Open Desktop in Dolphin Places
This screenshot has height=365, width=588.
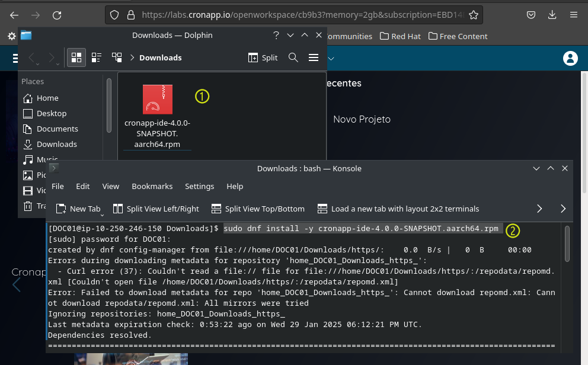[44, 114]
